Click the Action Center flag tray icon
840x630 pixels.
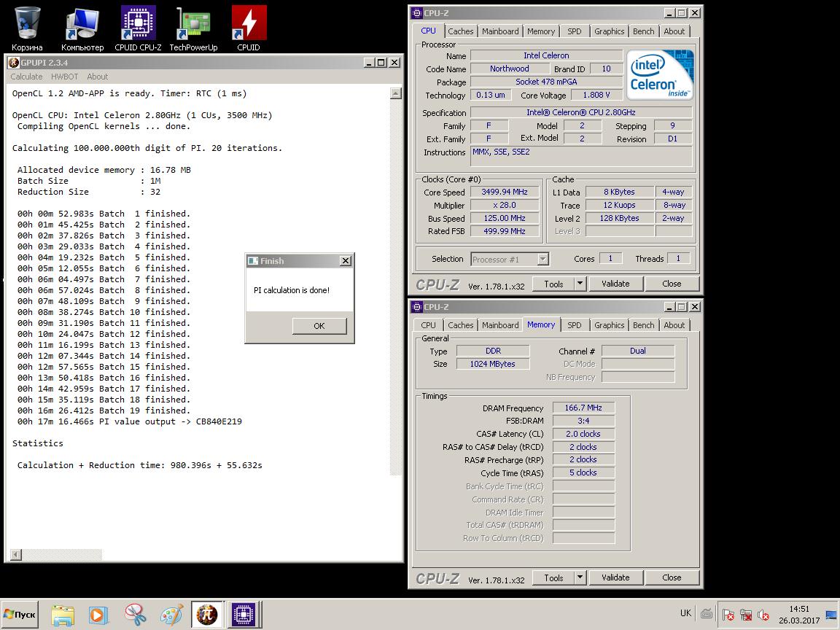pos(728,615)
